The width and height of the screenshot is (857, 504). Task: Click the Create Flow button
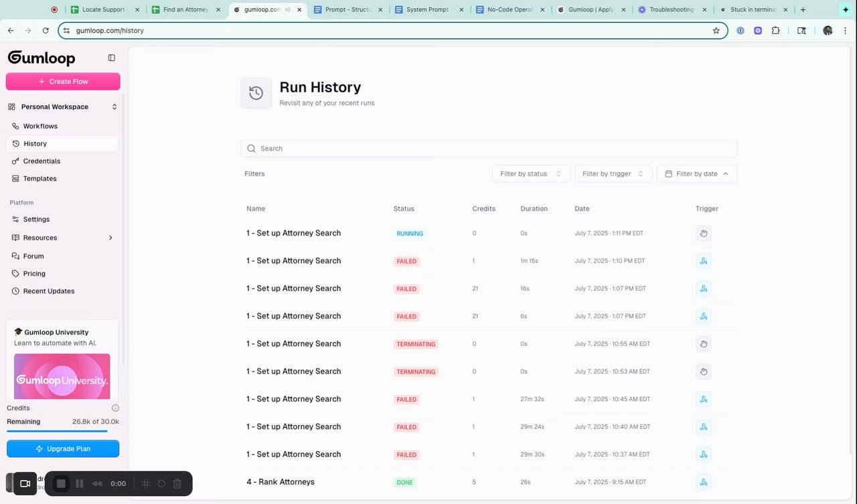(x=63, y=82)
